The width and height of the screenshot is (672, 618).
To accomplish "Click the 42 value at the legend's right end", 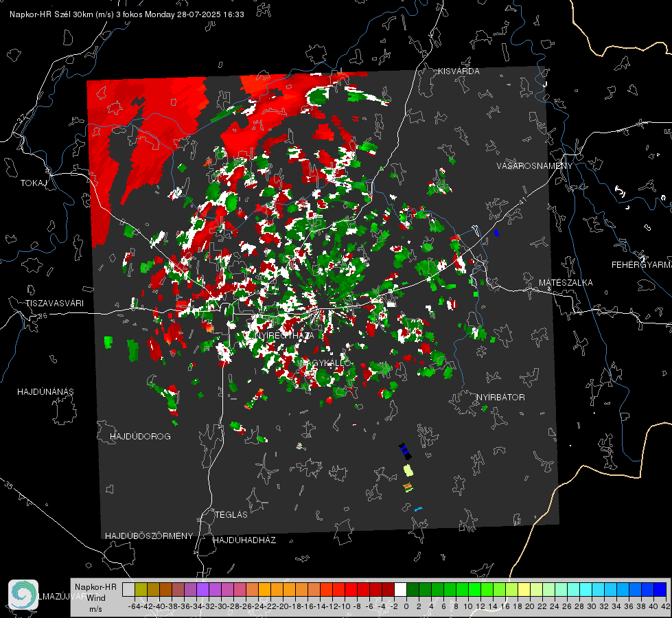I will click(665, 607).
